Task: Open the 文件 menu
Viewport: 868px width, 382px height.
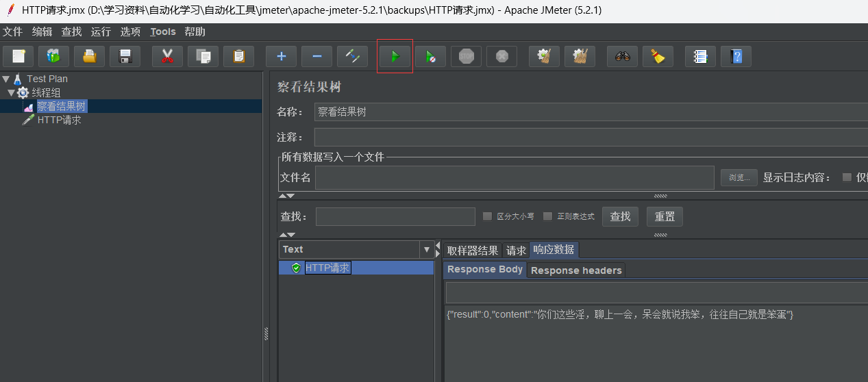Action: pos(12,31)
